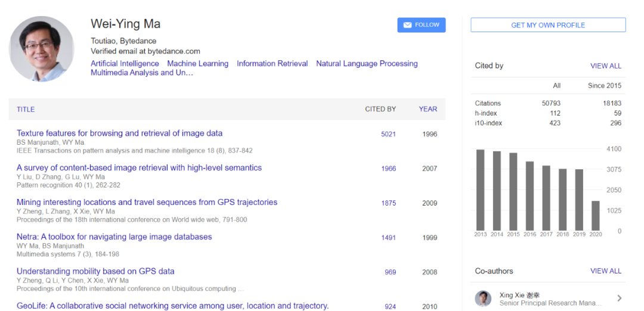The width and height of the screenshot is (644, 311).
Task: Sort publications by Year column
Action: [x=428, y=109]
